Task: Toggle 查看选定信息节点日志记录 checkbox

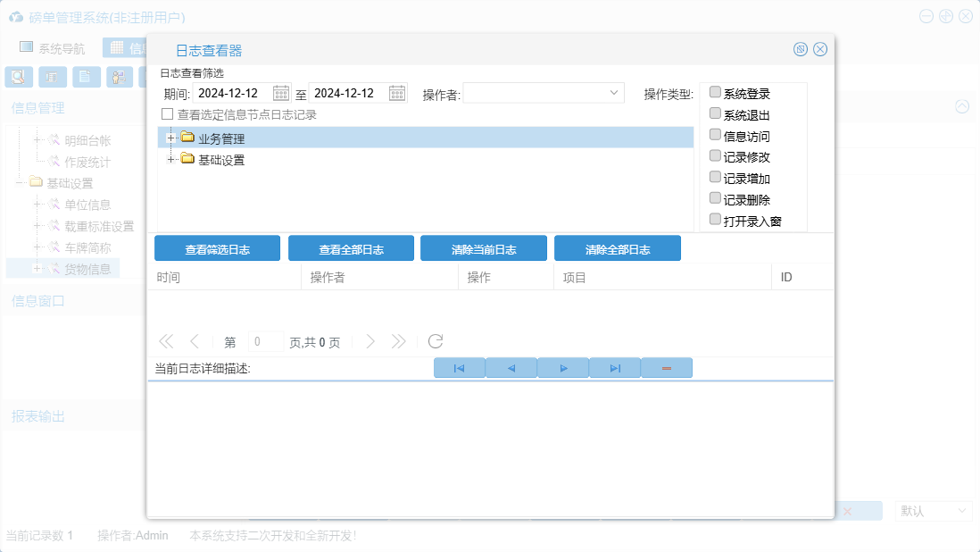Action: (x=167, y=114)
